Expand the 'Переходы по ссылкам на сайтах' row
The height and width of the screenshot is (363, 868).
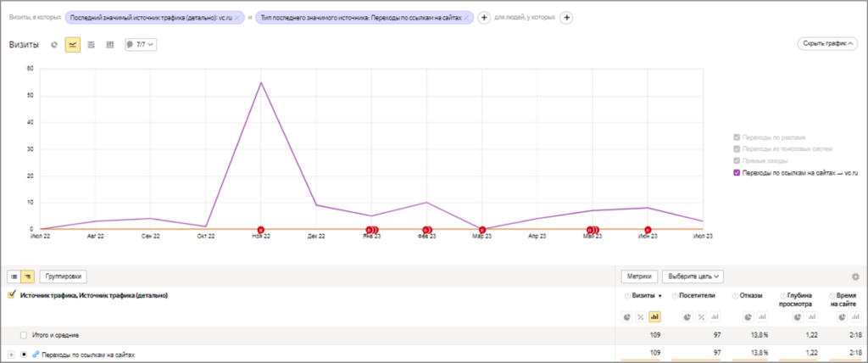click(11, 355)
